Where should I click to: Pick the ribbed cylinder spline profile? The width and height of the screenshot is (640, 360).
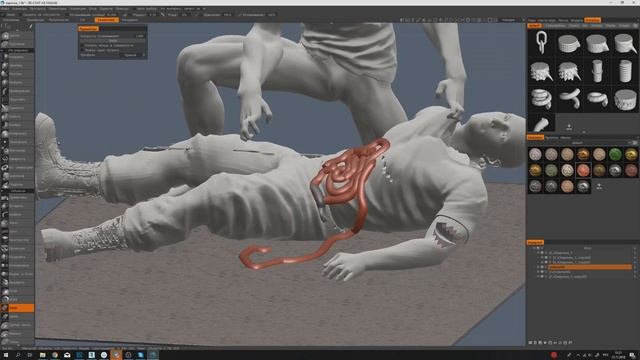(625, 71)
